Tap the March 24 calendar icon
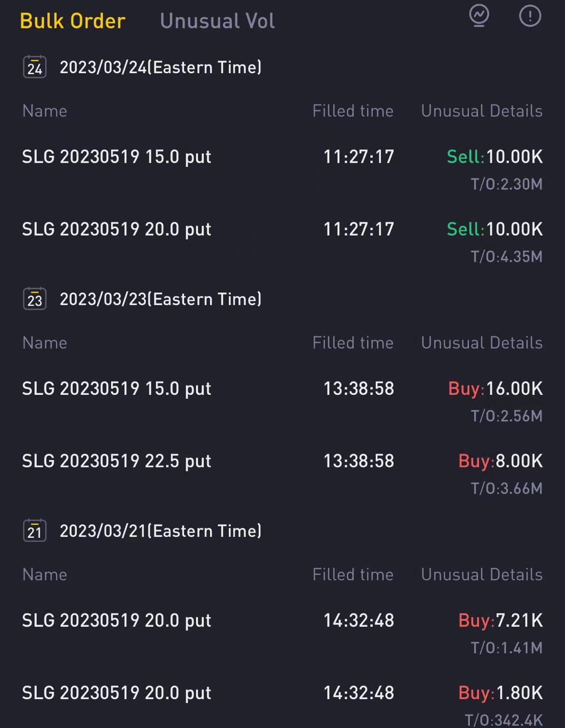The height and width of the screenshot is (728, 565). click(x=35, y=67)
